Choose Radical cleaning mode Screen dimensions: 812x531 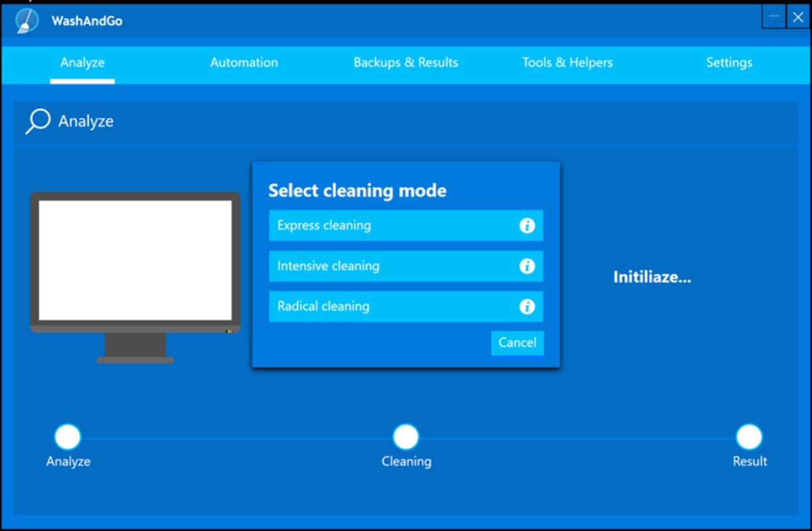pos(406,307)
